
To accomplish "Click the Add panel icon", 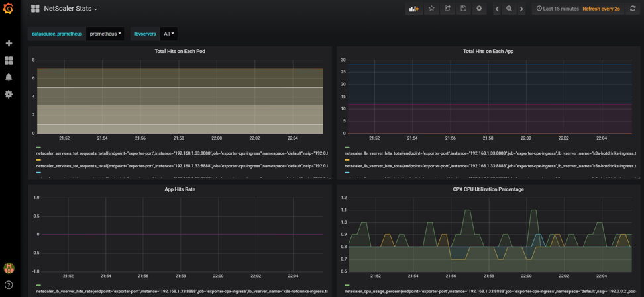I will [414, 9].
